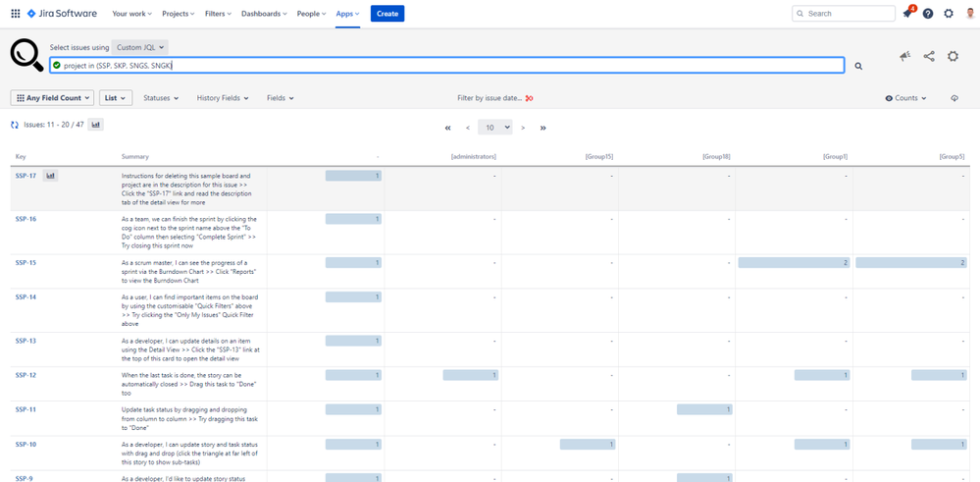Open the Apps menu
This screenshot has height=482, width=980.
347,13
